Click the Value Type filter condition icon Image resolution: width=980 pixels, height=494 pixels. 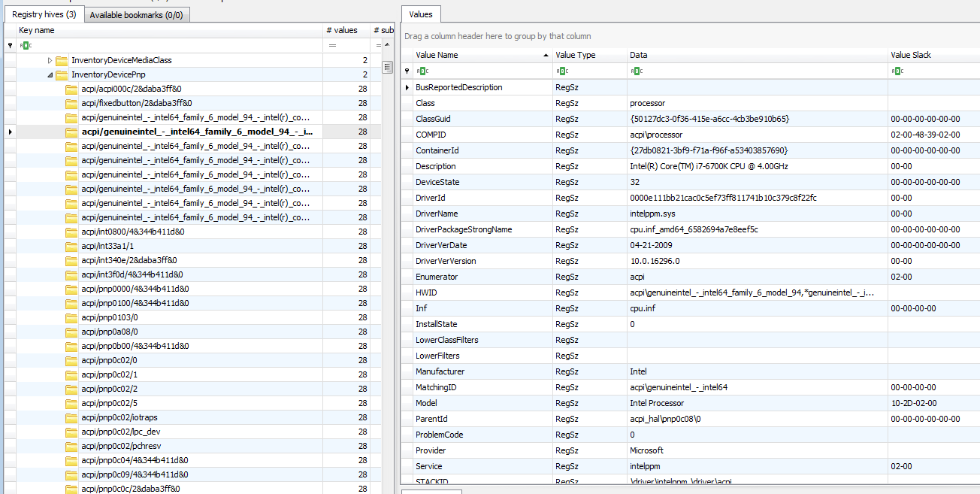(561, 71)
